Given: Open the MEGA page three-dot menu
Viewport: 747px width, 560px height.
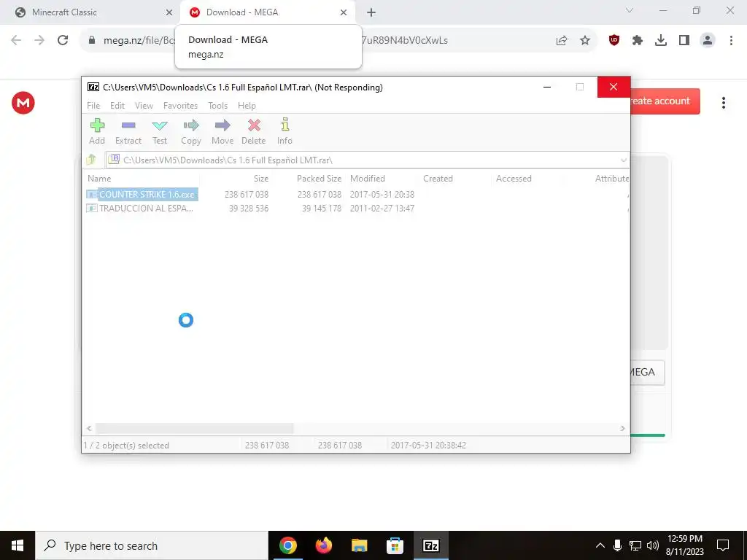Looking at the screenshot, I should [723, 103].
